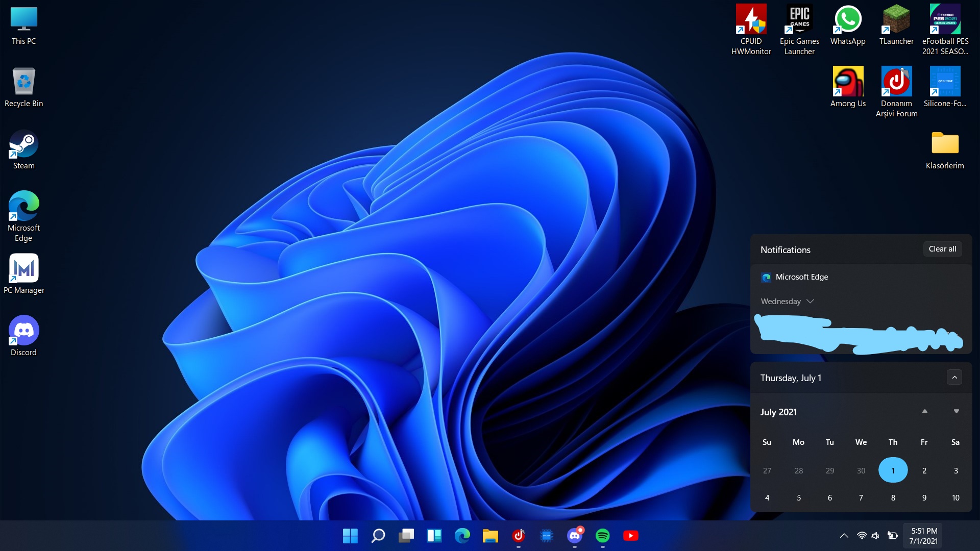The image size is (980, 551).
Task: Click the battery tray icon
Action: (x=893, y=536)
